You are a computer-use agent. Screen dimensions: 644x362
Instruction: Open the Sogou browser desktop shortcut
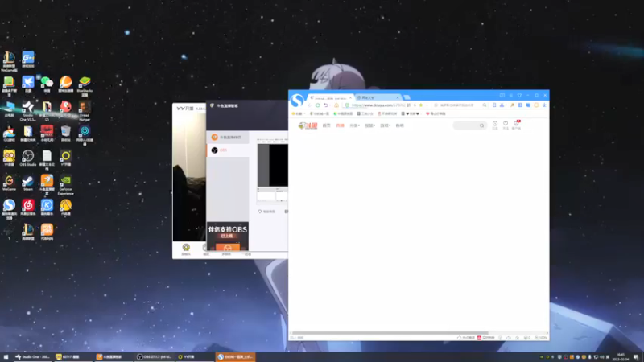pyautogui.click(x=9, y=208)
